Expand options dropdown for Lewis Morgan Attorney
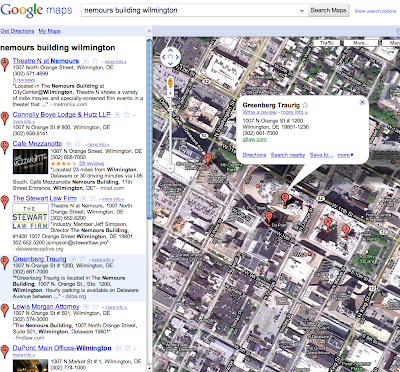 86,307
